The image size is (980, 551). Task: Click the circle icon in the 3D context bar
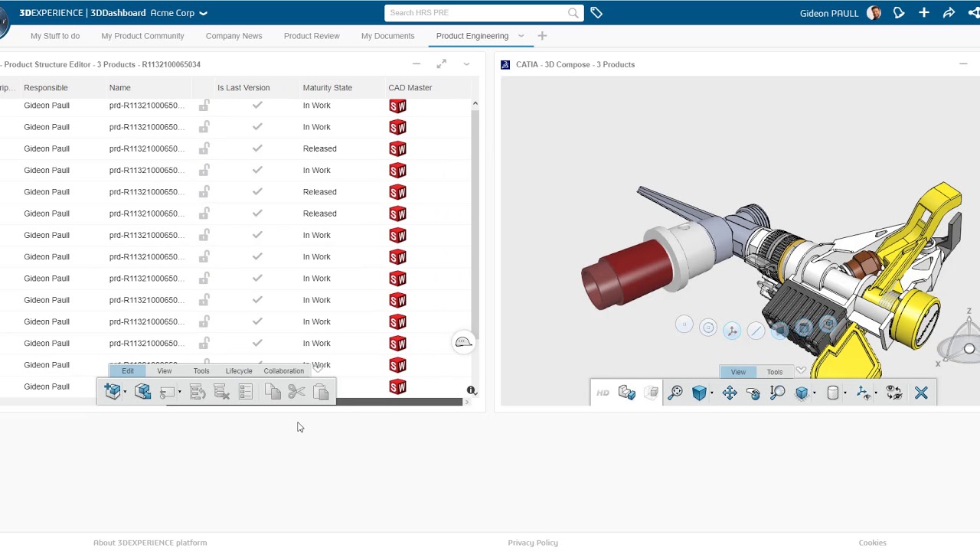pyautogui.click(x=708, y=328)
